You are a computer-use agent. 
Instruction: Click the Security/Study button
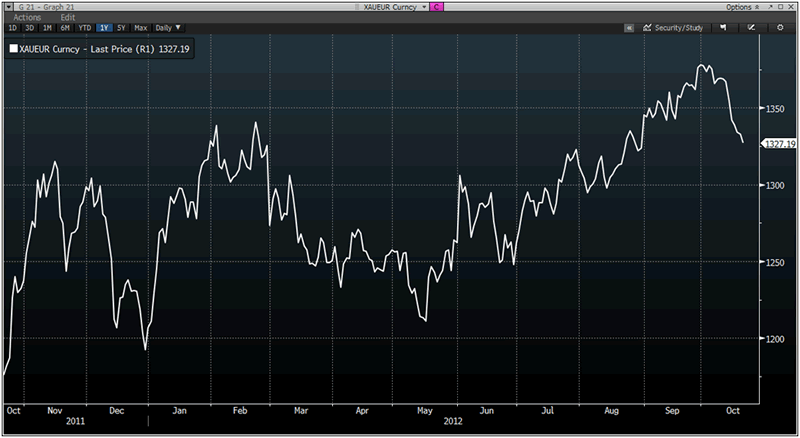672,28
